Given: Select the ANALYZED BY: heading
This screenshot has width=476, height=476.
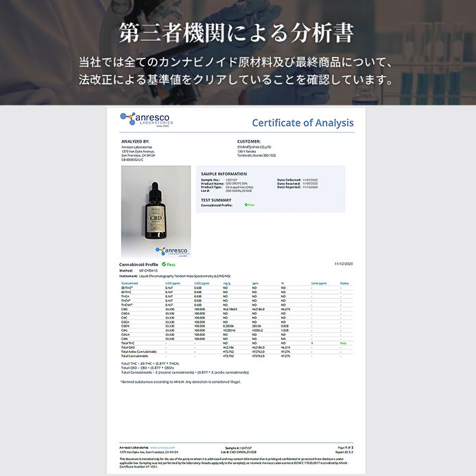Looking at the screenshot, I should (x=135, y=141).
